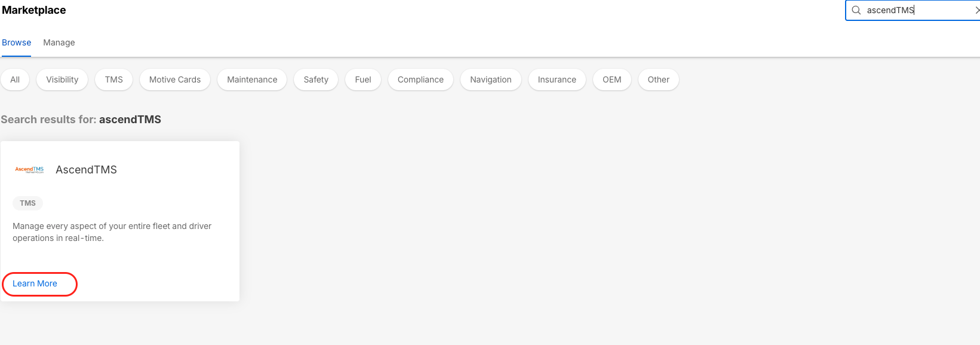Filter by Visibility category
The image size is (980, 345).
[x=62, y=80]
